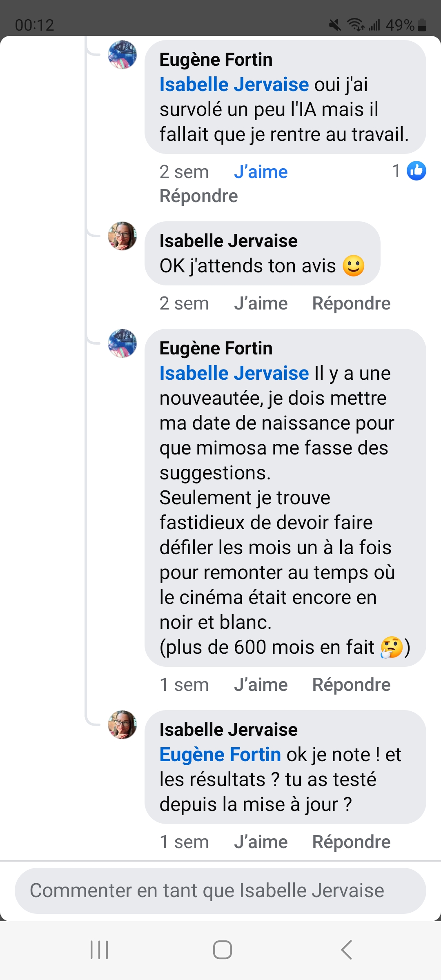This screenshot has width=441, height=980.
Task: Open Eugène Fortin's avatar on first comment
Action: (122, 55)
